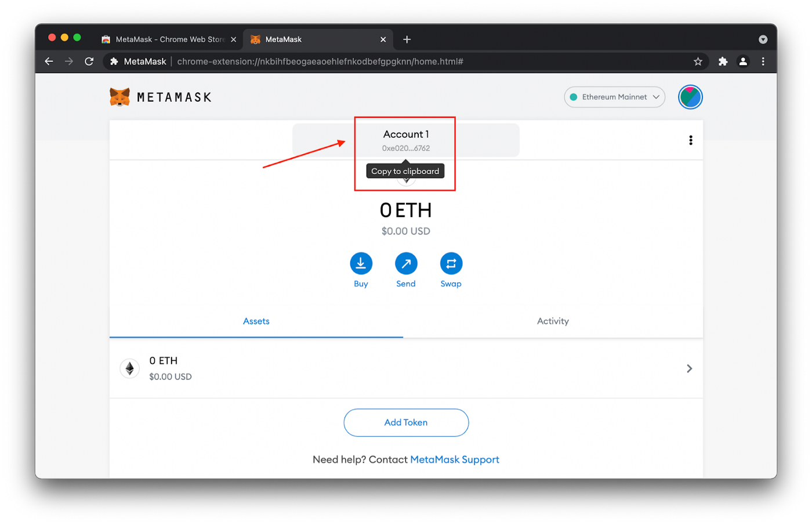
Task: Open the Chrome extensions puzzle menu
Action: 723,61
